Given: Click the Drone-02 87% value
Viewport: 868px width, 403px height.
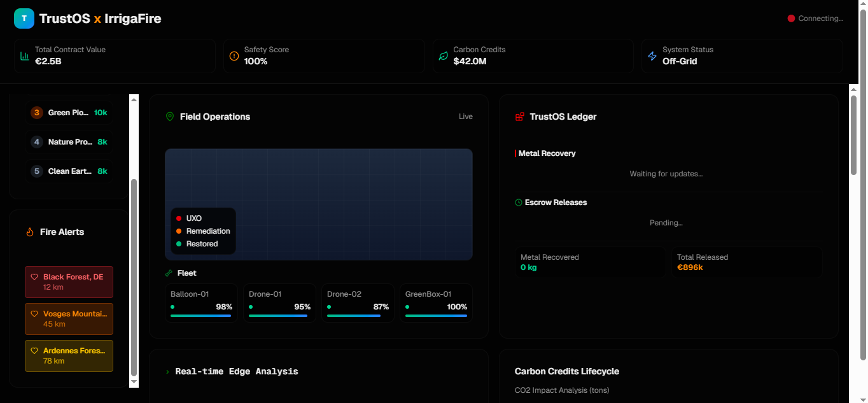Looking at the screenshot, I should click(x=381, y=307).
